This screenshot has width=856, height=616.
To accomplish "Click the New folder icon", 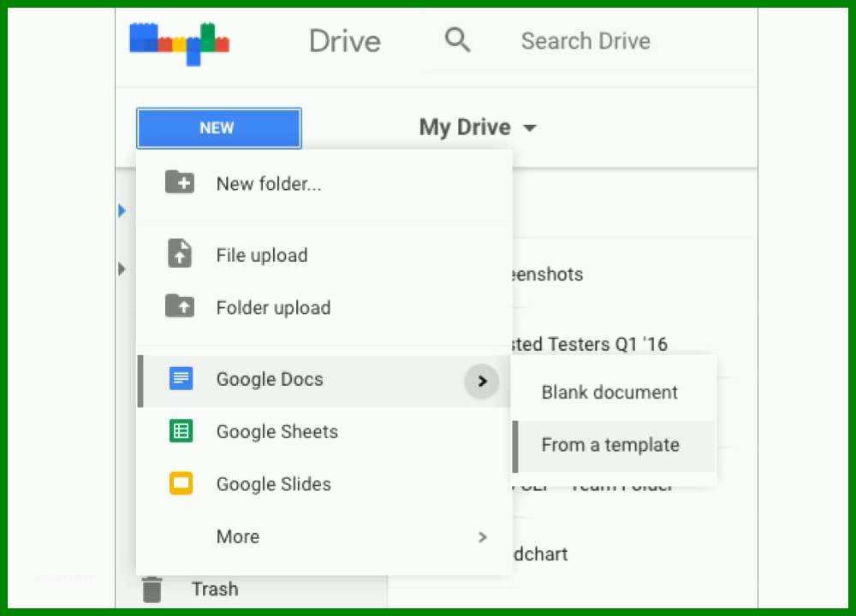I will 180,182.
